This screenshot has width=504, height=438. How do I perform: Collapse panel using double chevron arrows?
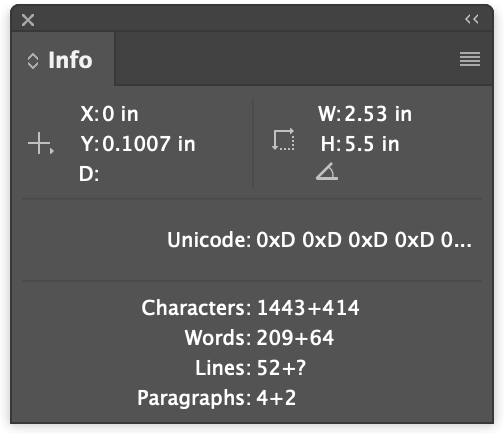(x=472, y=19)
